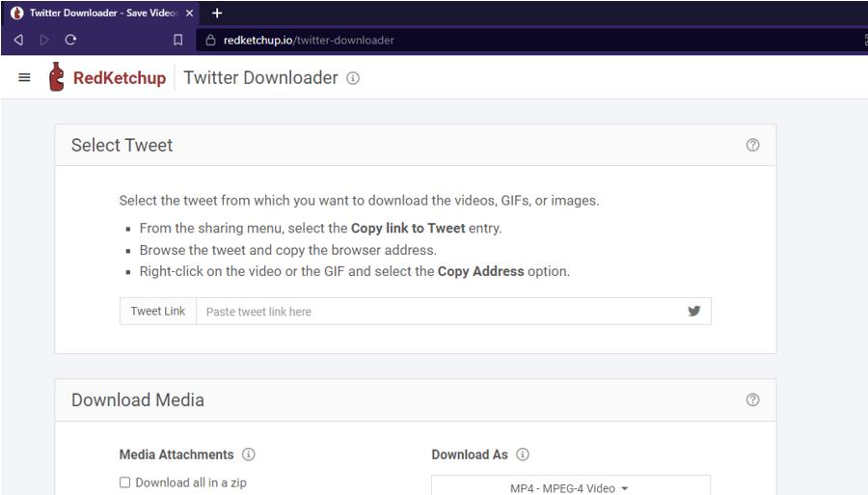Open help for Download Media section
This screenshot has height=495, width=868.
tap(752, 399)
